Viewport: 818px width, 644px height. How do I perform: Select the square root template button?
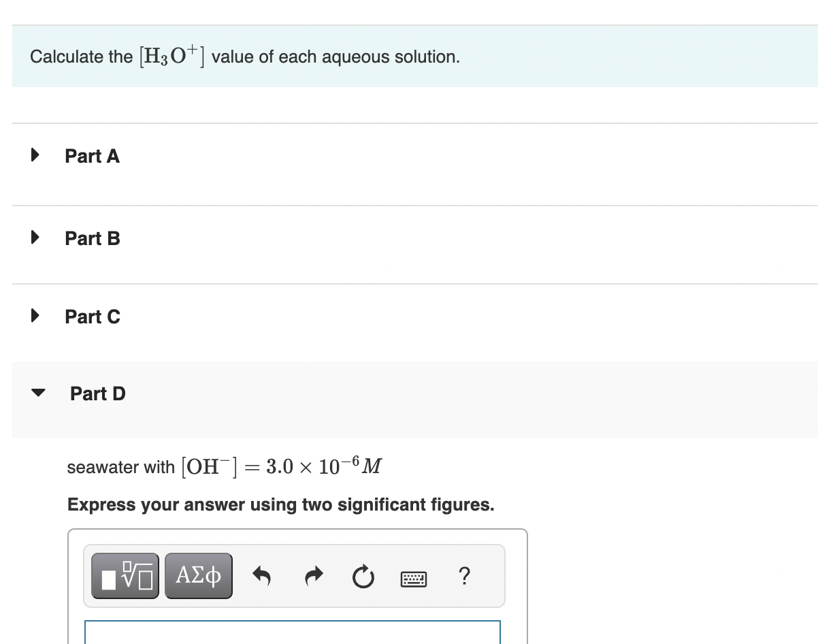click(125, 575)
